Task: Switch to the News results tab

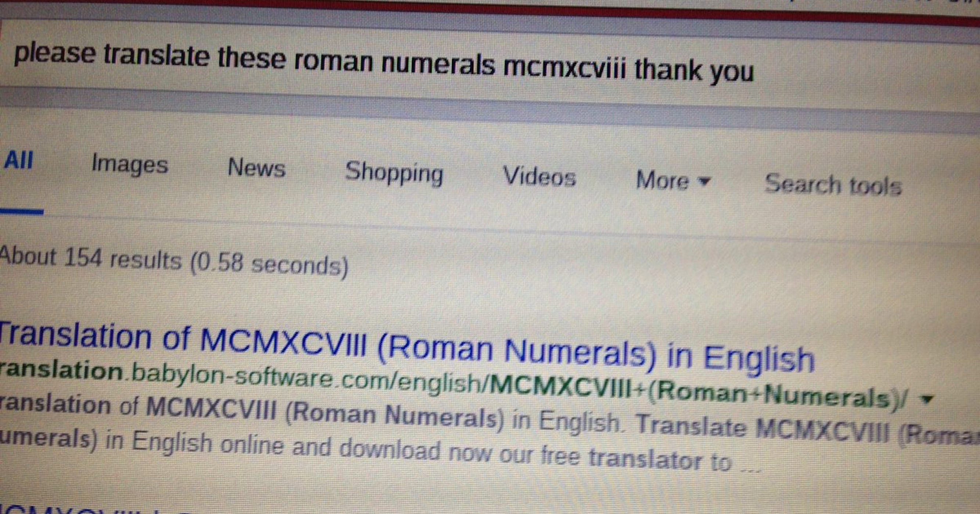Action: click(256, 167)
